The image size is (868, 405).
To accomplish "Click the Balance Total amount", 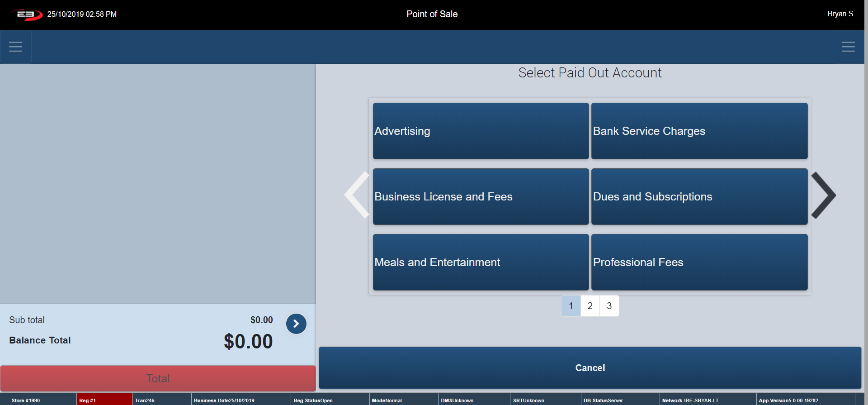I will 248,342.
